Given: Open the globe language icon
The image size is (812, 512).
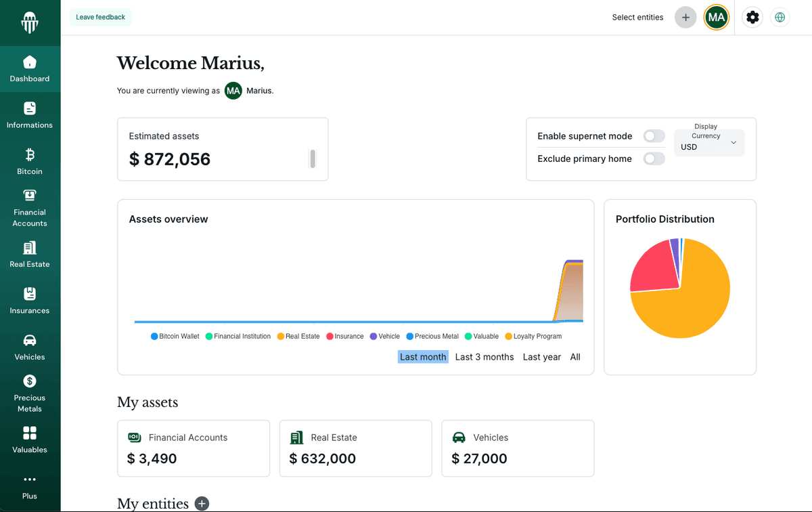Looking at the screenshot, I should click(780, 17).
